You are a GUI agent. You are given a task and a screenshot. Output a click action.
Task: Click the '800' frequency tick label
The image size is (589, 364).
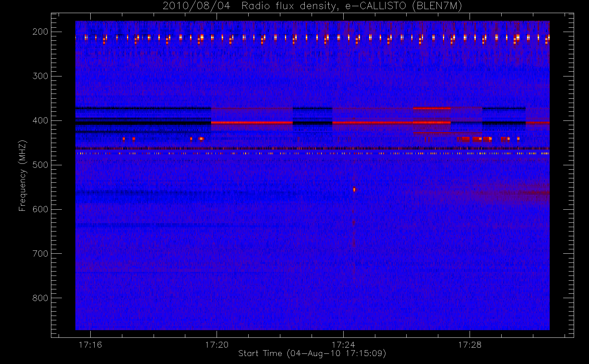click(x=40, y=298)
